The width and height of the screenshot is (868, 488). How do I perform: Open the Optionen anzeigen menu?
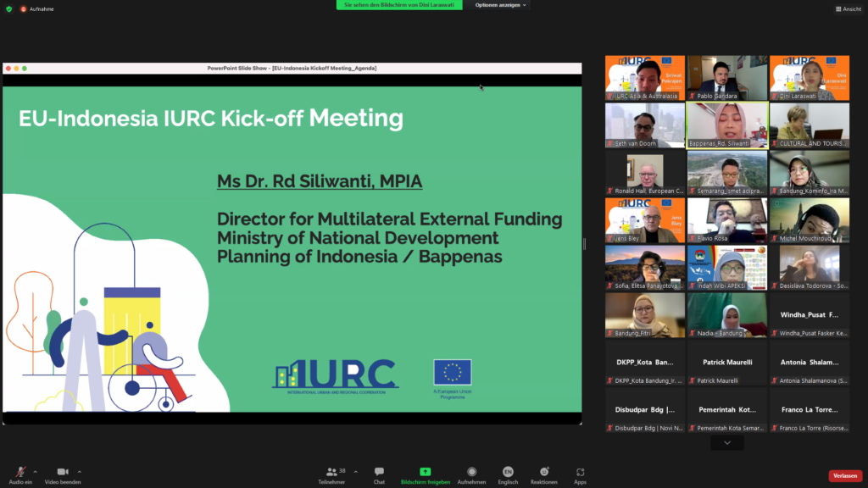[501, 5]
